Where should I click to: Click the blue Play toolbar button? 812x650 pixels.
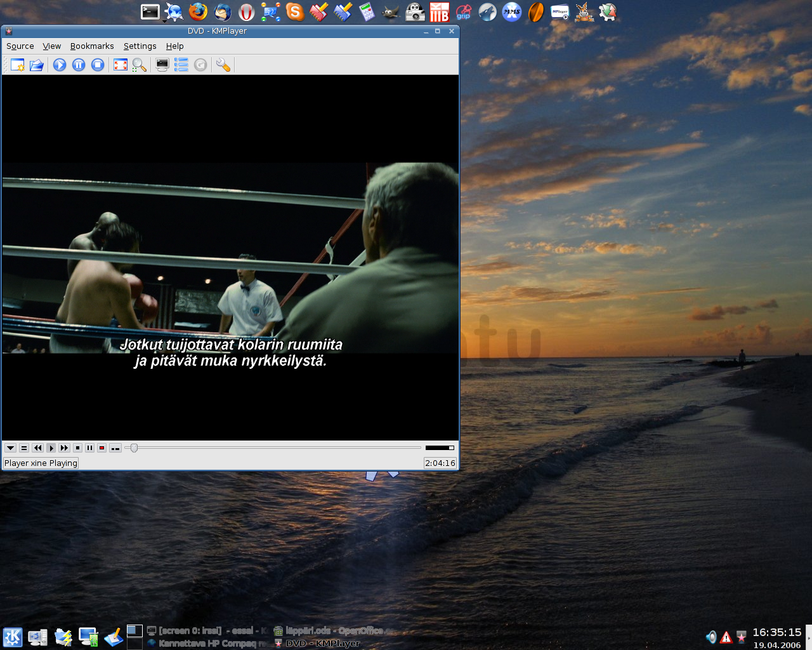pyautogui.click(x=60, y=65)
